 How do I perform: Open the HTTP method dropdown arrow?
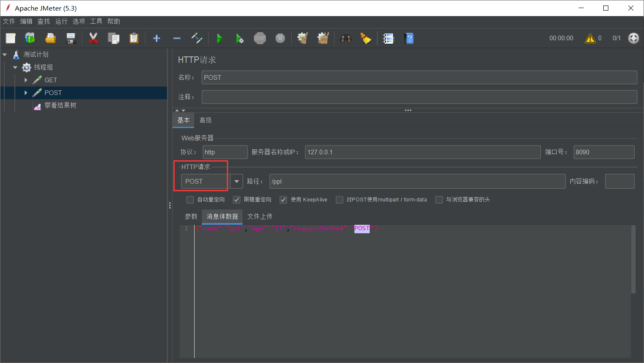tap(237, 181)
